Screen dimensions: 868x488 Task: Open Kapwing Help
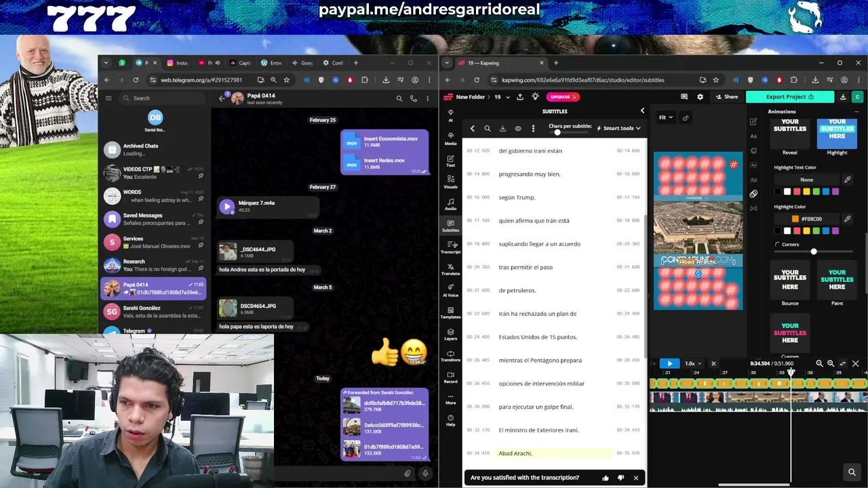(450, 420)
